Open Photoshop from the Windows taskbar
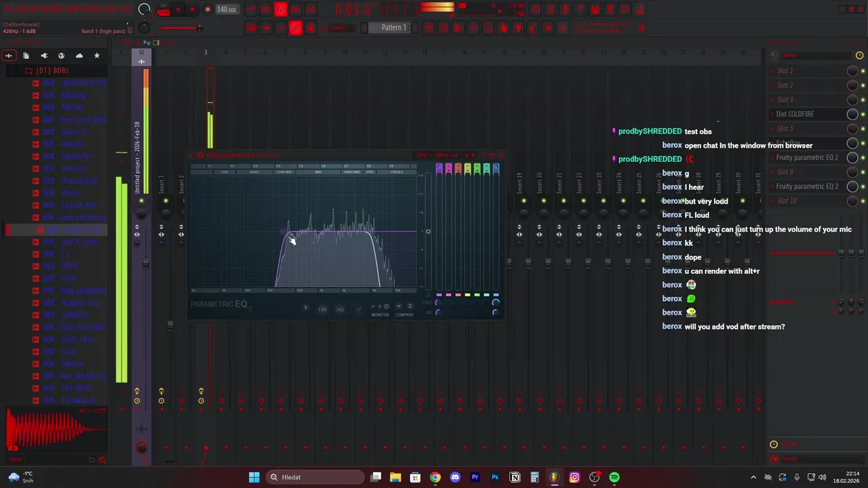 click(494, 477)
